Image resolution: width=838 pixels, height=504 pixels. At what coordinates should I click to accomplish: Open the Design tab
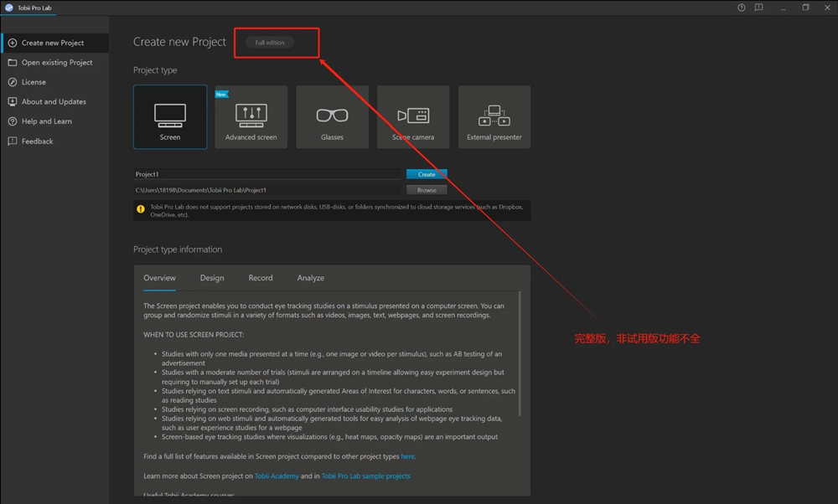(212, 278)
